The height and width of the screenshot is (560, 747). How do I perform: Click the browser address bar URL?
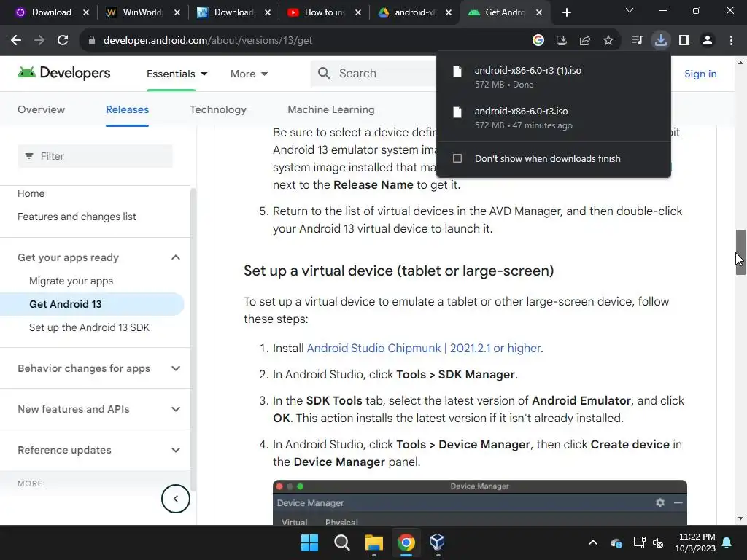pyautogui.click(x=208, y=41)
